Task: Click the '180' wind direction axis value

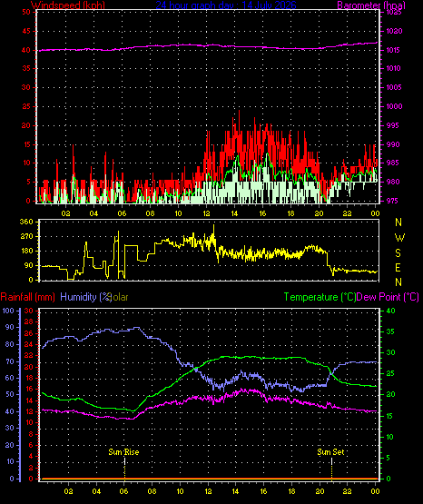Action: click(26, 251)
